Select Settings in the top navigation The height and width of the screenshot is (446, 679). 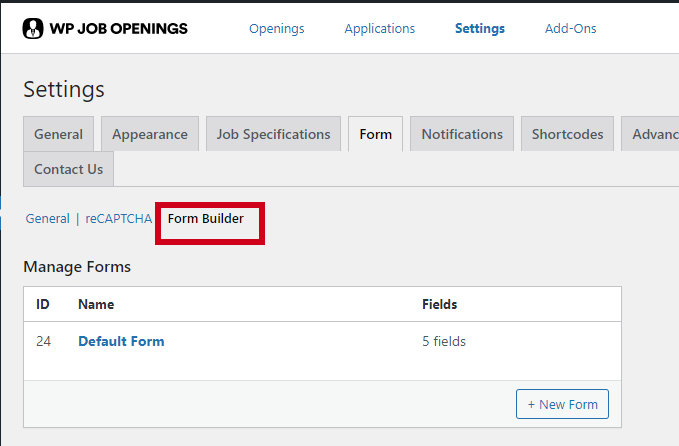coord(480,29)
